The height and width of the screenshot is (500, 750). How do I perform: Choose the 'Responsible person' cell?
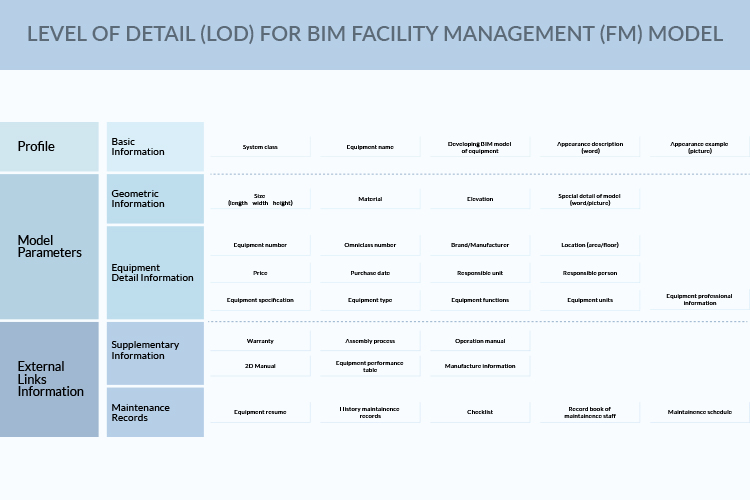click(590, 273)
